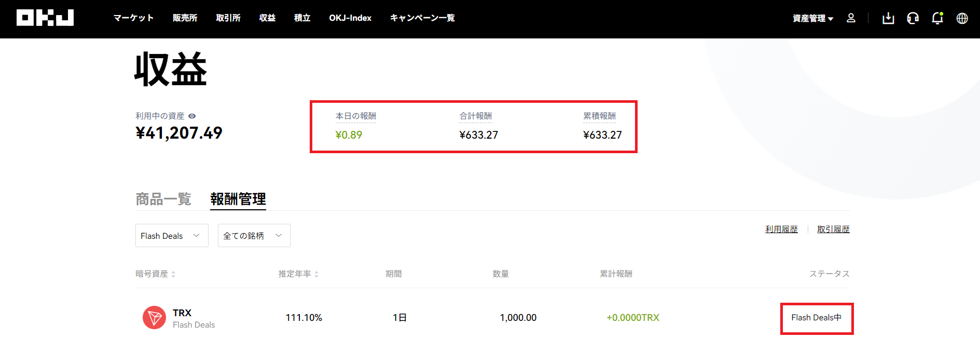
Task: Sort by 推定年率 column arrows
Action: point(316,274)
